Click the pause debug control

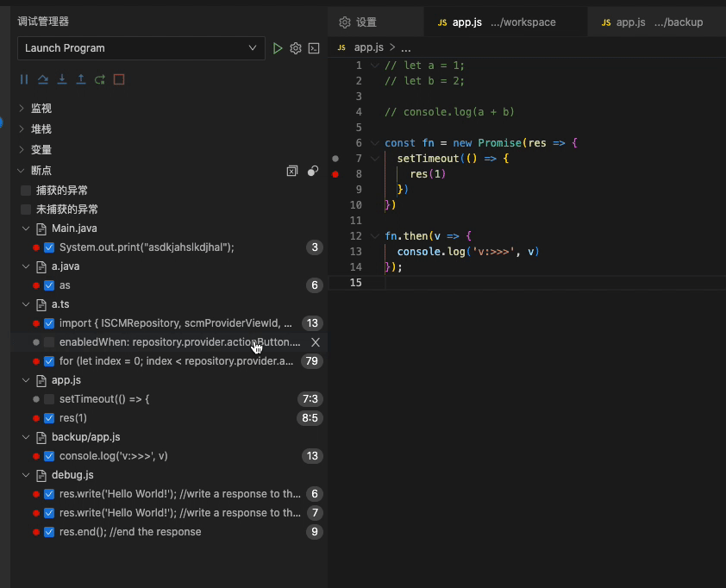click(24, 79)
